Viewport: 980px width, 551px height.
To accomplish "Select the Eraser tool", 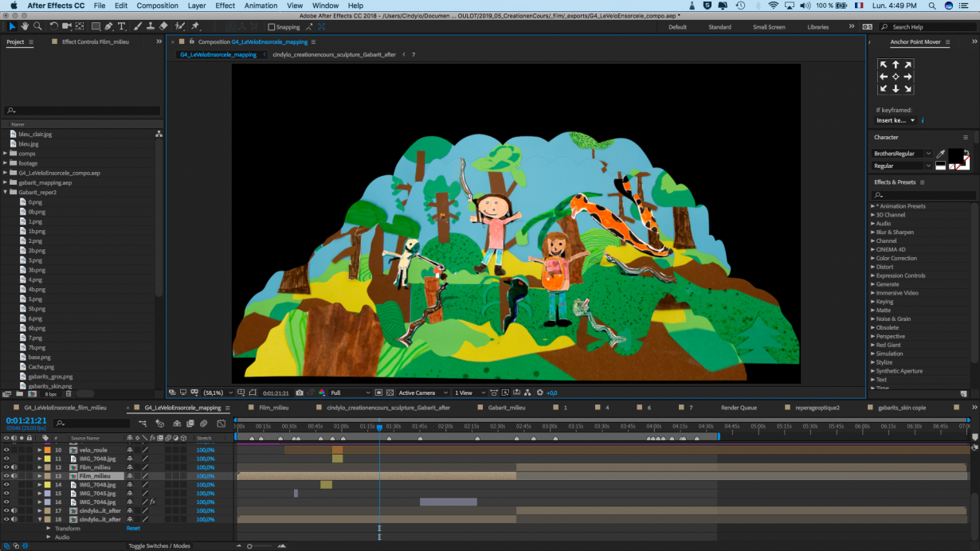I will (163, 26).
